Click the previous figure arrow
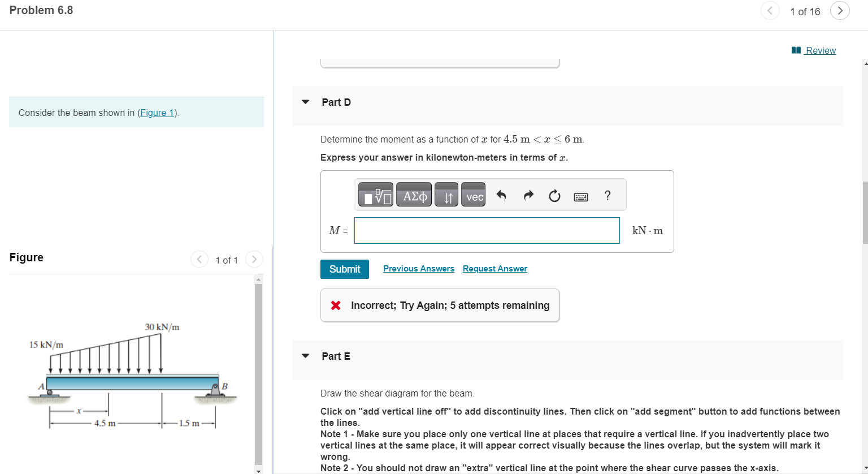Viewport: 868px width, 474px height. point(199,259)
